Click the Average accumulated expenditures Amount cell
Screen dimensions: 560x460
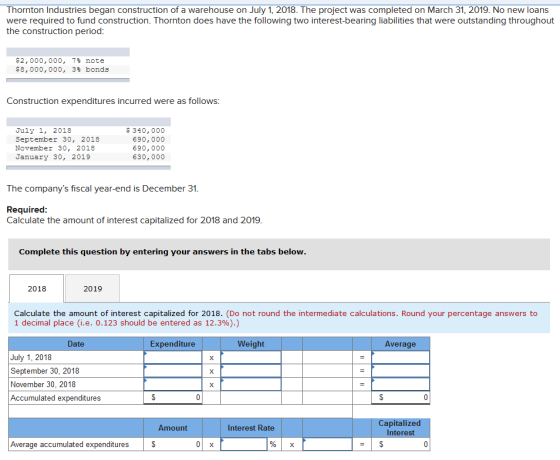tap(173, 444)
